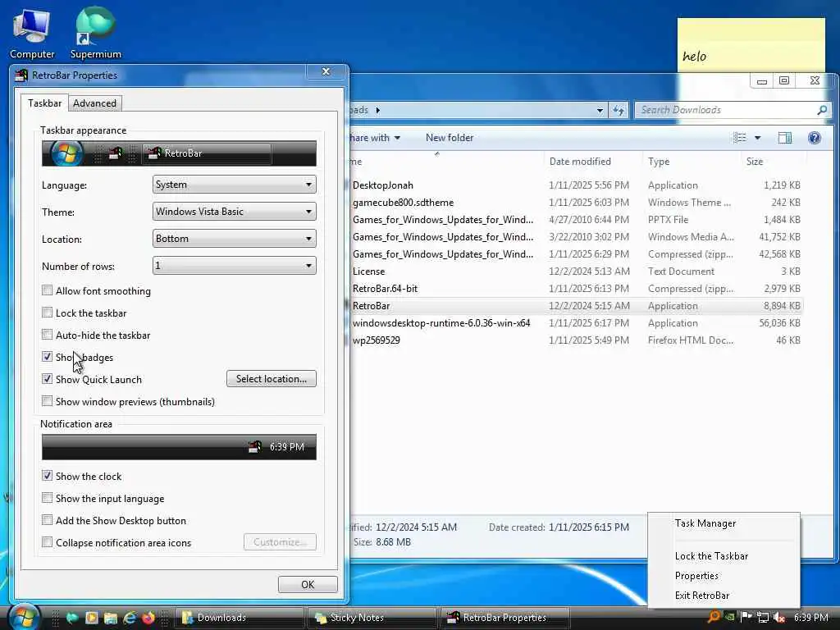Open the Supermium desktop shortcut
Image resolution: width=840 pixels, height=630 pixels.
tap(95, 34)
